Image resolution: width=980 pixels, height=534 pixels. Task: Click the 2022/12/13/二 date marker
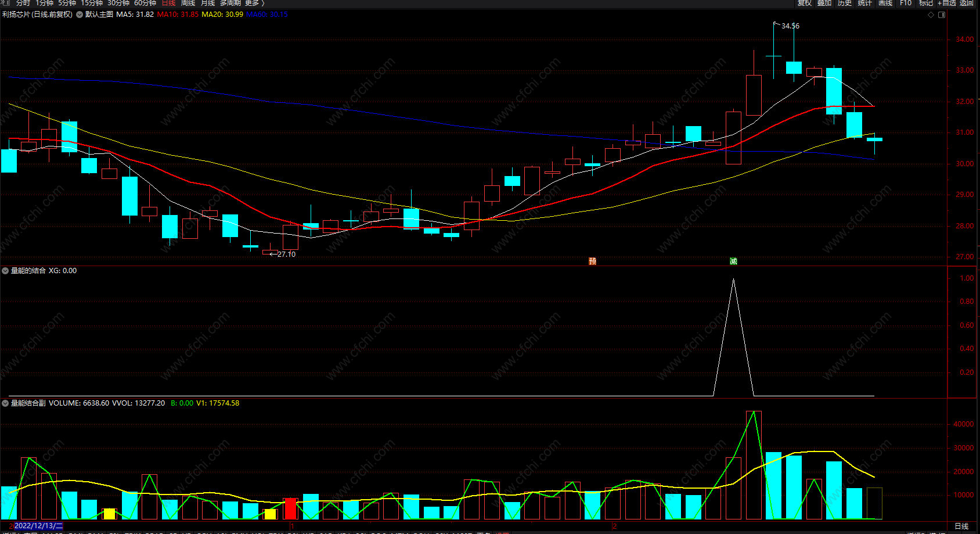[x=38, y=526]
